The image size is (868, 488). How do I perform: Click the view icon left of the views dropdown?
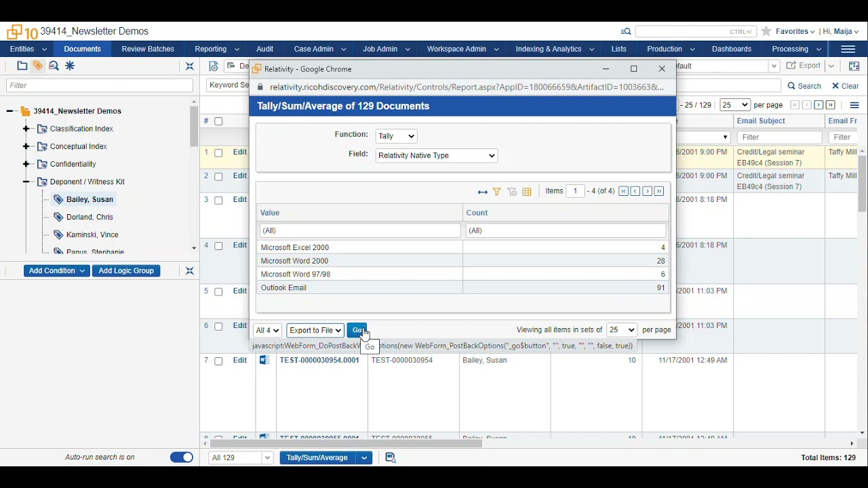click(x=214, y=66)
